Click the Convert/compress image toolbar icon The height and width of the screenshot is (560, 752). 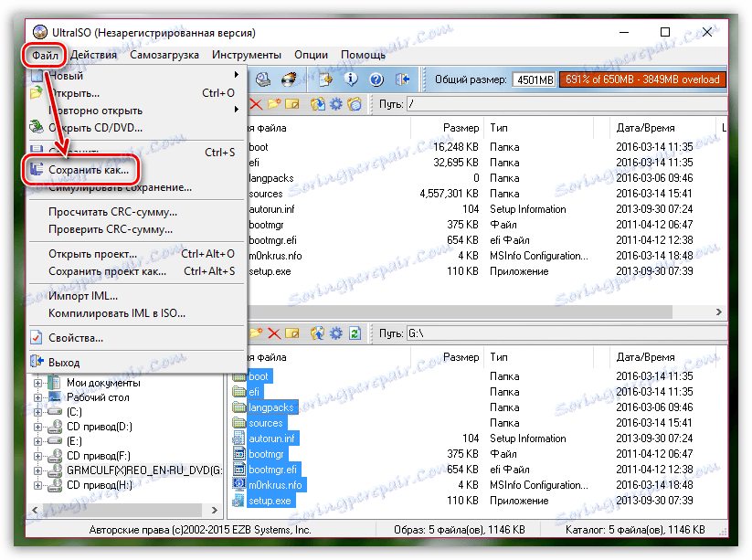pyautogui.click(x=325, y=79)
